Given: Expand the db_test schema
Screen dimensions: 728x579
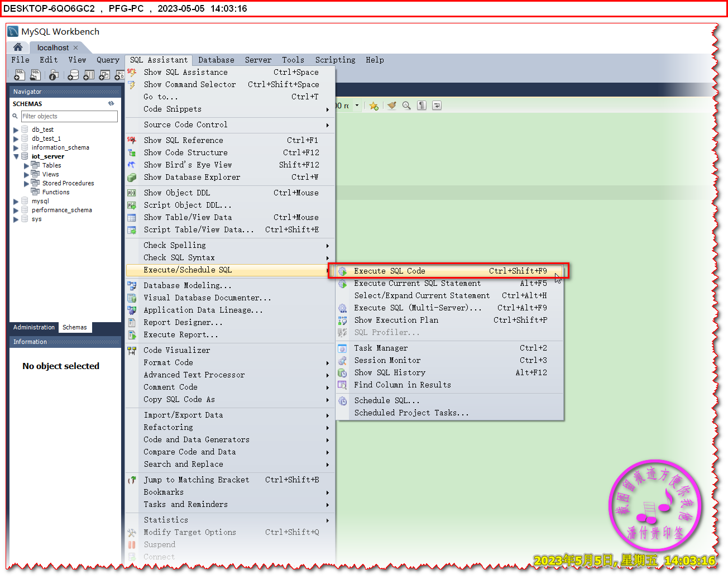Looking at the screenshot, I should 16,130.
